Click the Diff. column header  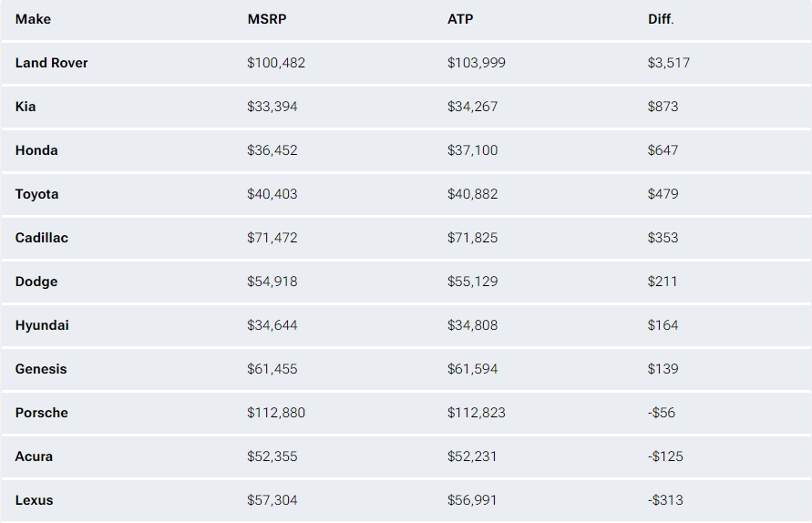point(661,19)
